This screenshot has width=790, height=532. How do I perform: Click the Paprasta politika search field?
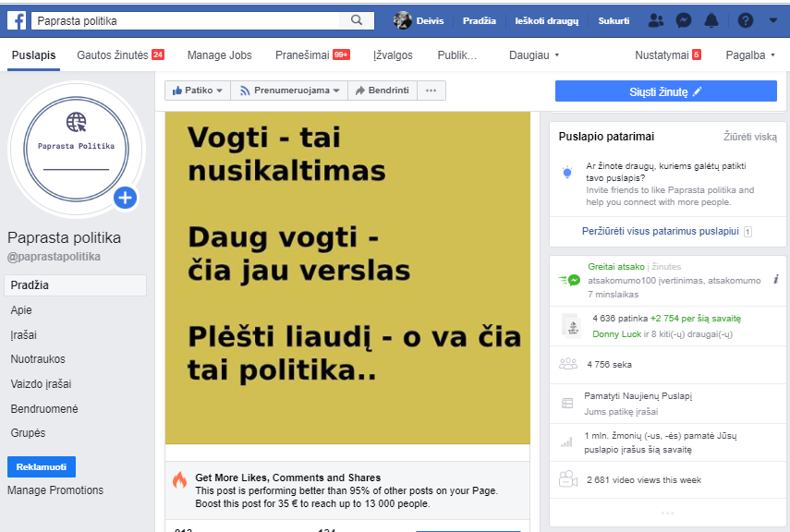[x=186, y=20]
